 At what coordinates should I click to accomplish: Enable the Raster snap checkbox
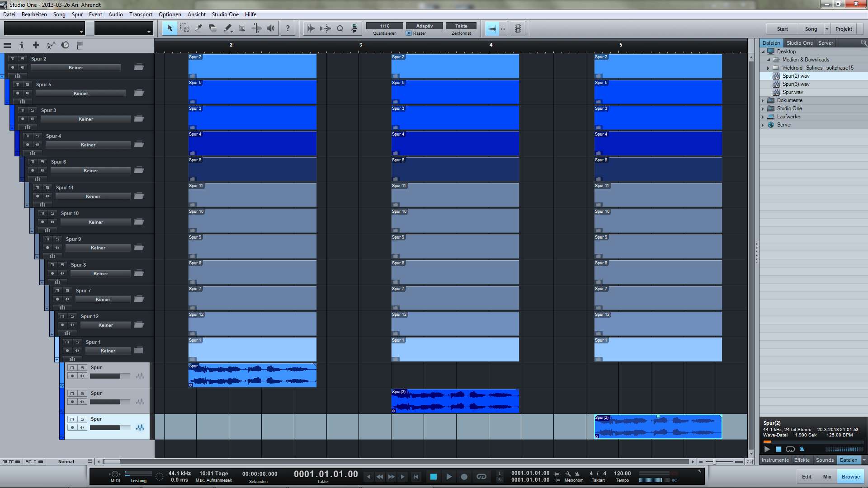(409, 33)
